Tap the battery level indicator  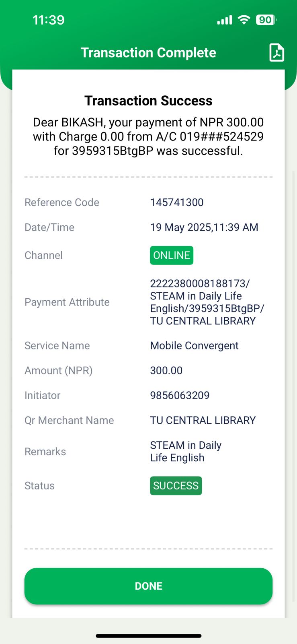(x=266, y=20)
